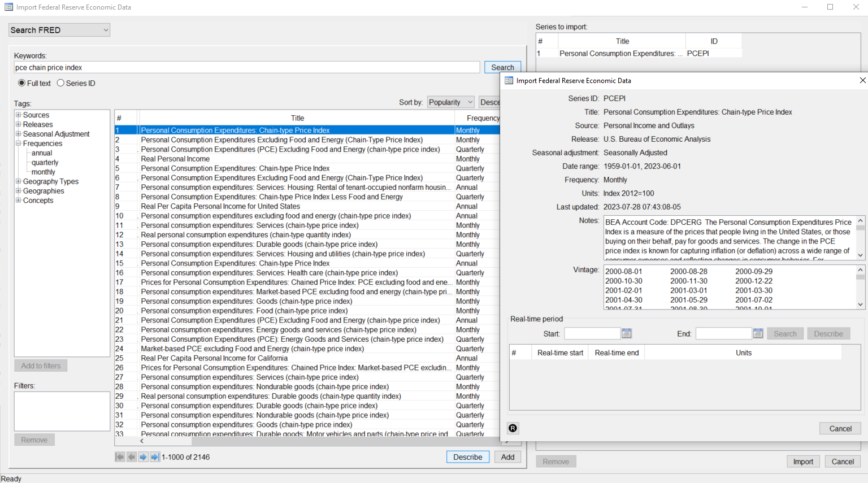Viewport: 868px width, 483px height.
Task: Select PCEPI row in Series to import
Action: 639,53
